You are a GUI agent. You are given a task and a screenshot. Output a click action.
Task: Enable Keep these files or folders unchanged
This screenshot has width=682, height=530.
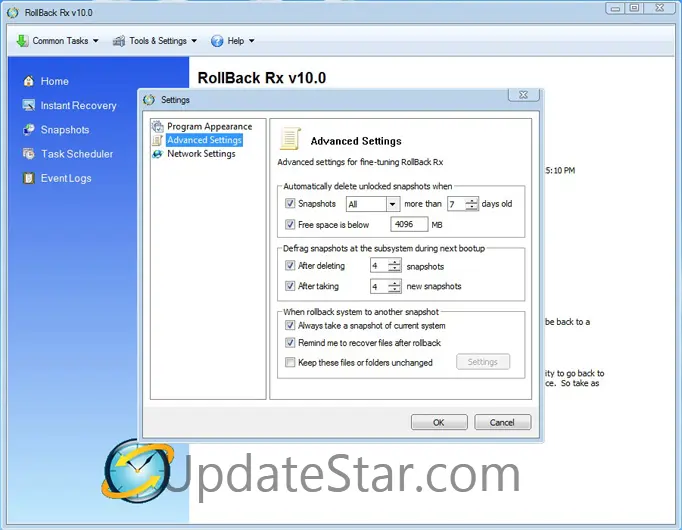290,362
